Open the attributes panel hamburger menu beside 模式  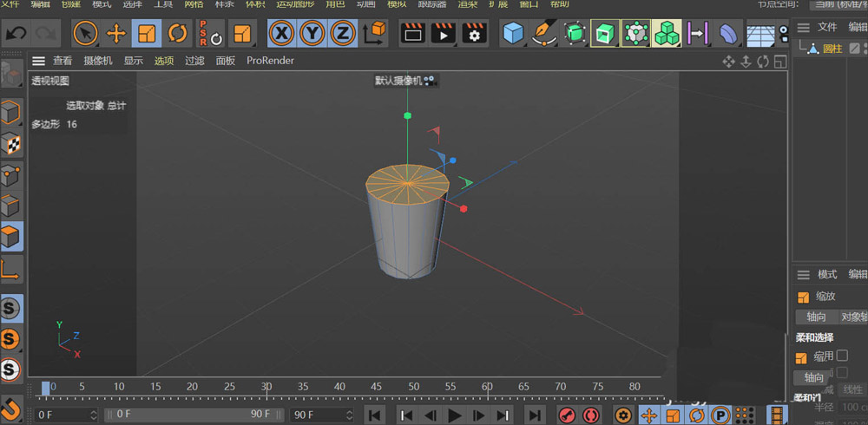click(x=803, y=274)
